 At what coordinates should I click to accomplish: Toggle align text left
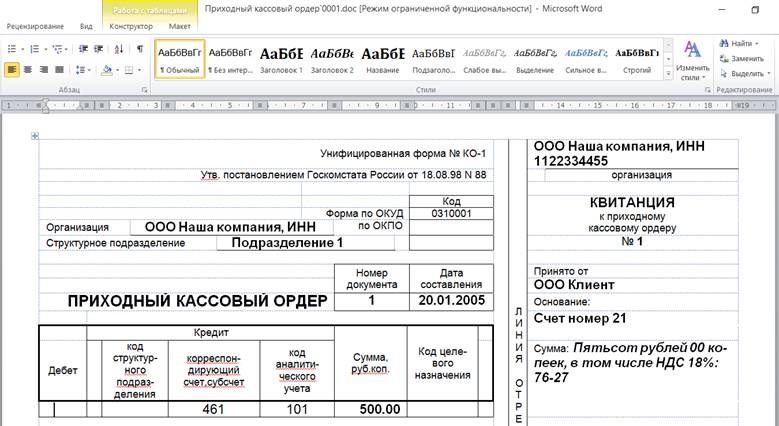pos(12,70)
